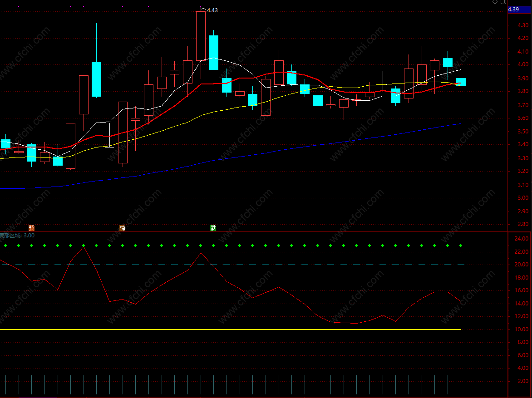Click the 3.50 price axis label

(523, 131)
